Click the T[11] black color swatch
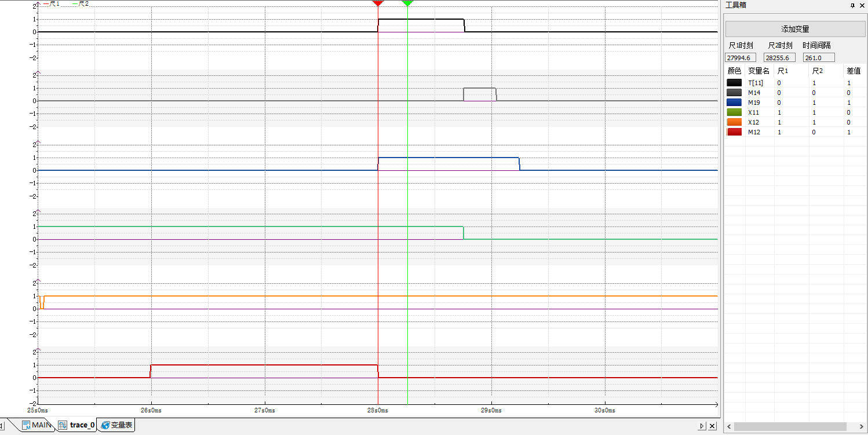 734,83
